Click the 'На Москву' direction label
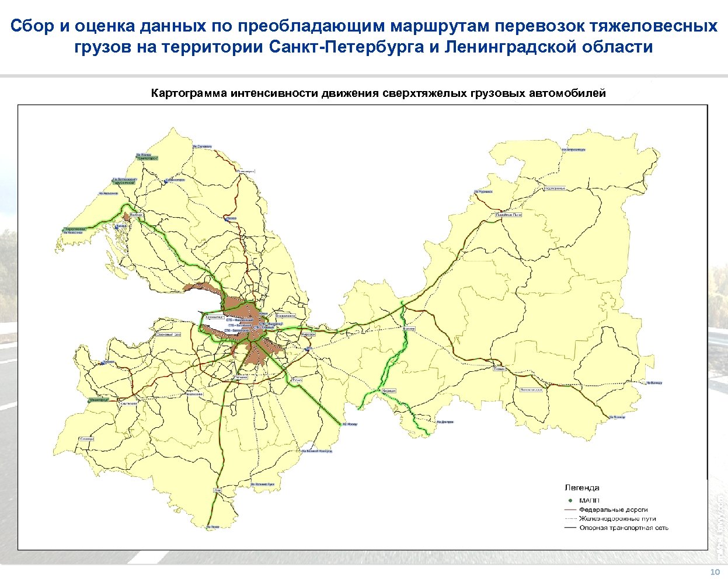This screenshot has width=728, height=579. point(349,424)
